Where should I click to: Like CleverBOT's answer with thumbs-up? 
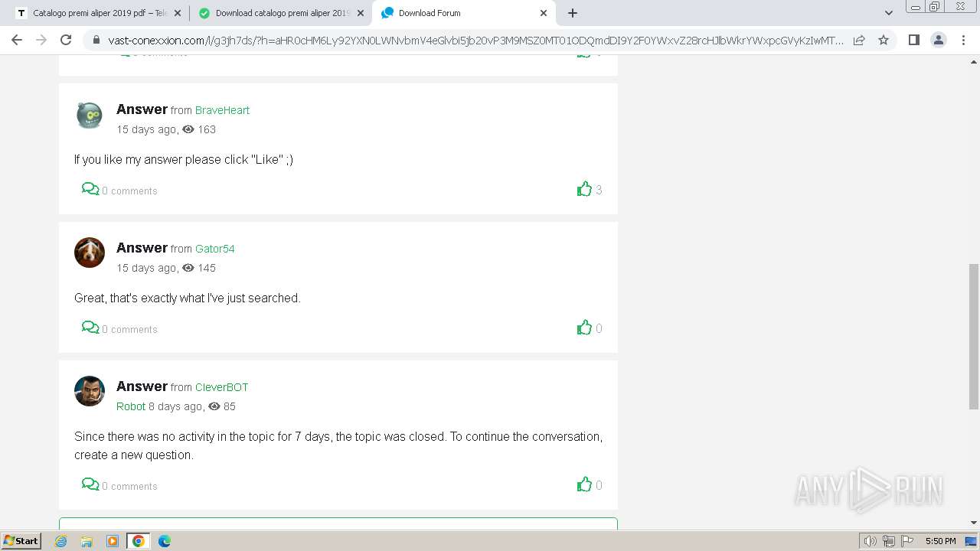(584, 484)
